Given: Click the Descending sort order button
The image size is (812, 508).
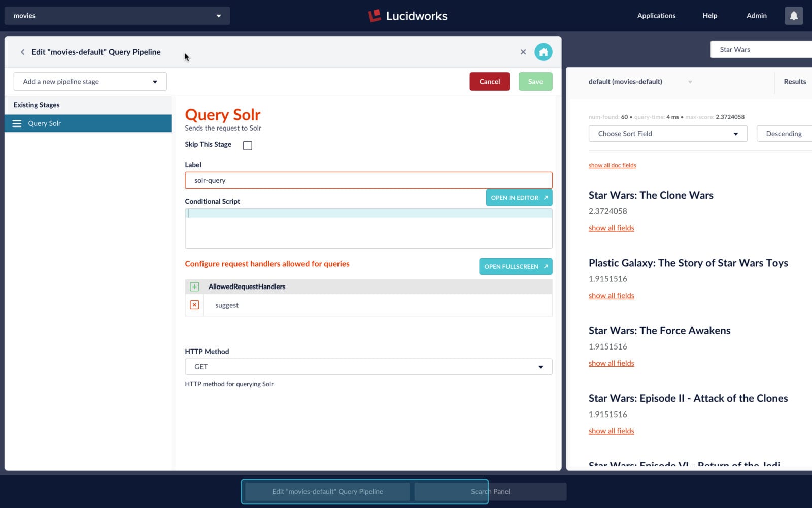Looking at the screenshot, I should pos(784,134).
